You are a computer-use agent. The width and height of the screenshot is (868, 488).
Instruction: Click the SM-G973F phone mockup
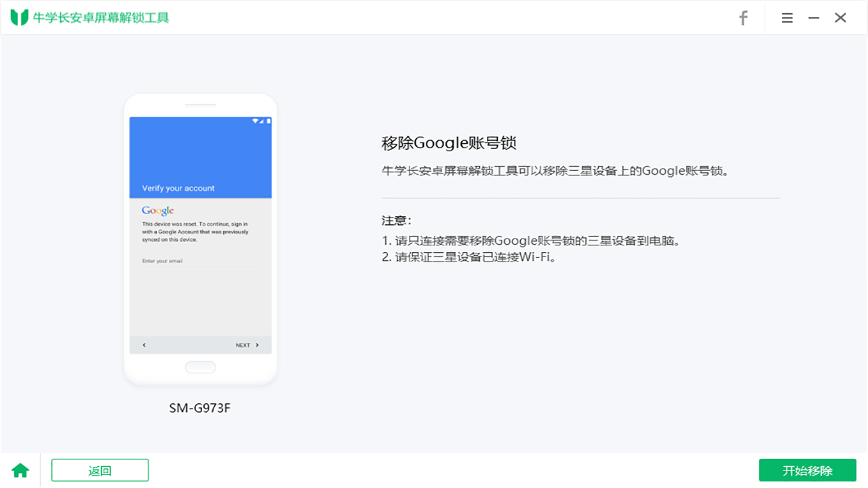(x=200, y=241)
